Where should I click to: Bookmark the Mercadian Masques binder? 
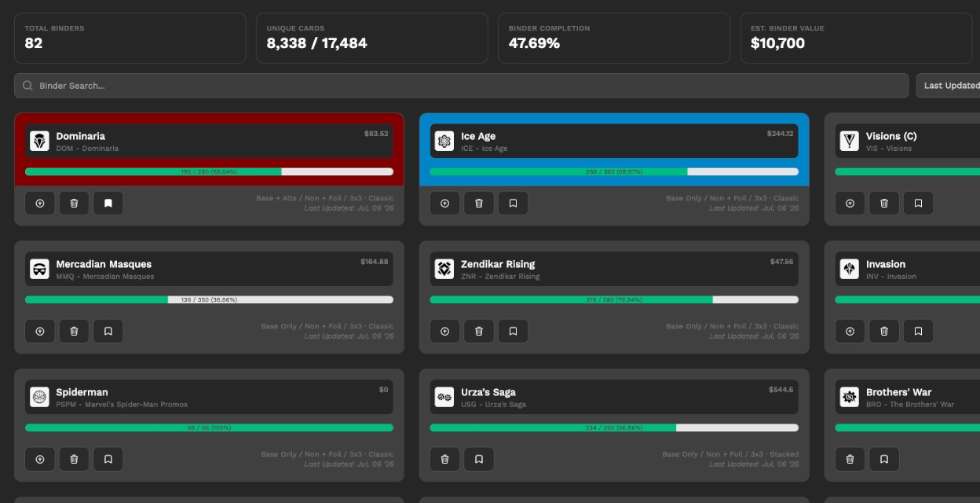coord(108,332)
